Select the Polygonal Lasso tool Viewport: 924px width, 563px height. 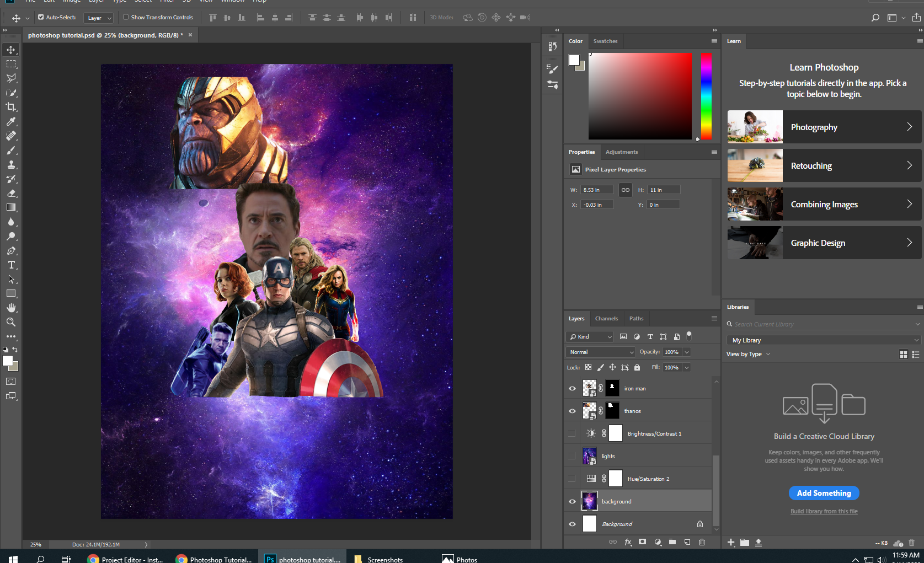coord(11,78)
